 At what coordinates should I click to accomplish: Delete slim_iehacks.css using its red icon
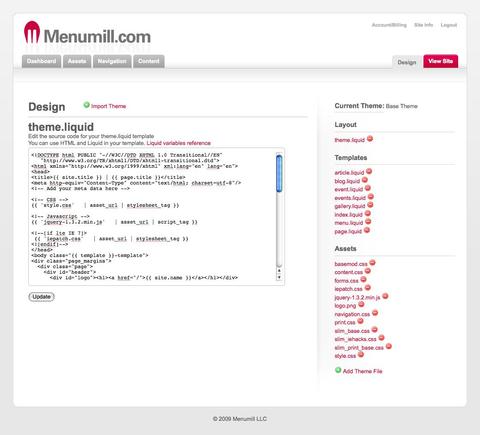point(381,338)
